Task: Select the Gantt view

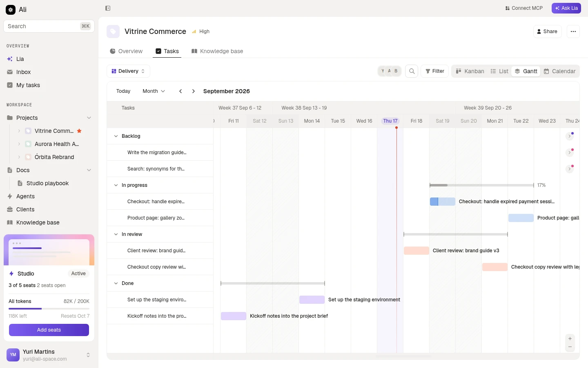Action: coord(526,71)
